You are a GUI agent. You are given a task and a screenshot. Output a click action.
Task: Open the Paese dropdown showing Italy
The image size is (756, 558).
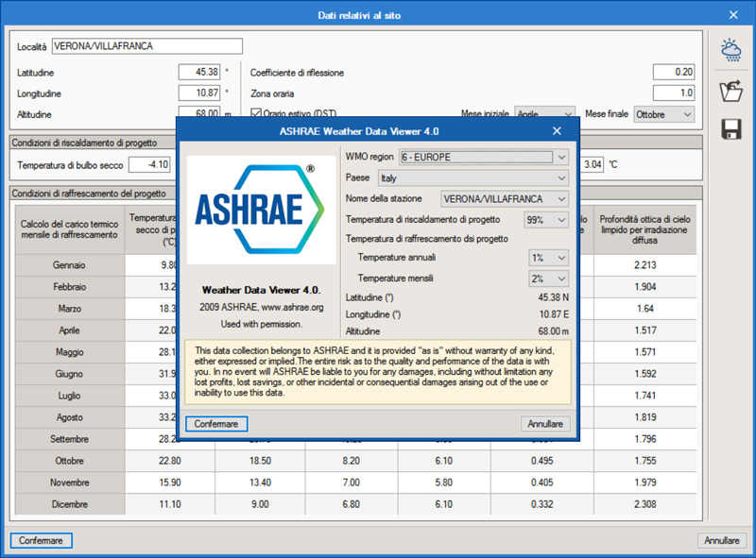(473, 178)
